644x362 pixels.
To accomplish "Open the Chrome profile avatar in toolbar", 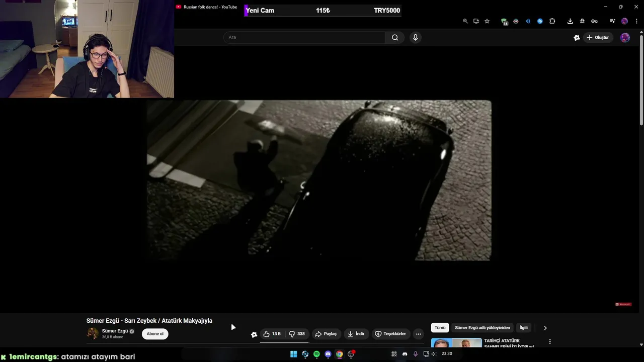I will coord(624,21).
